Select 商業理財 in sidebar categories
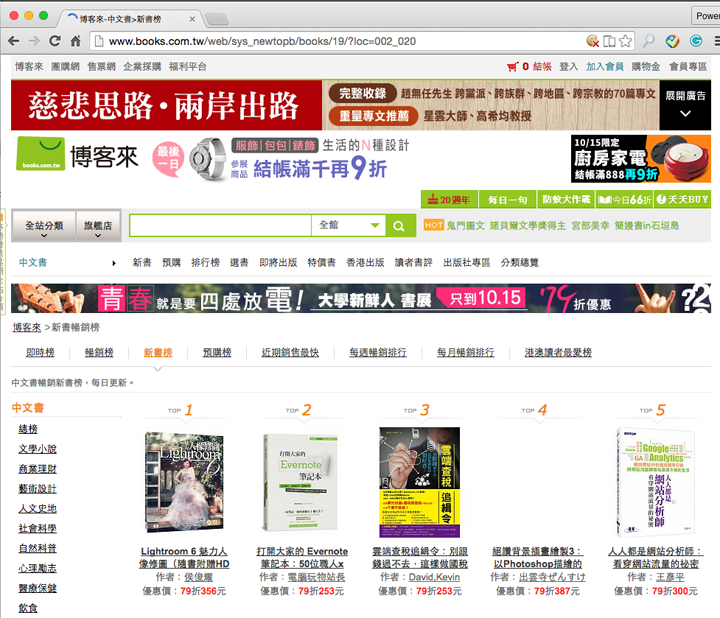Screen dimensions: 720x618 pyautogui.click(x=37, y=469)
